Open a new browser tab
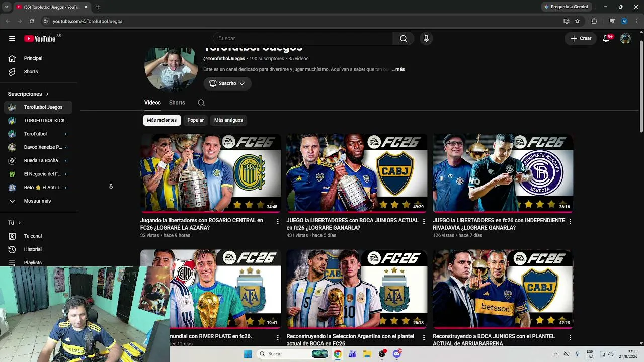 tap(98, 7)
